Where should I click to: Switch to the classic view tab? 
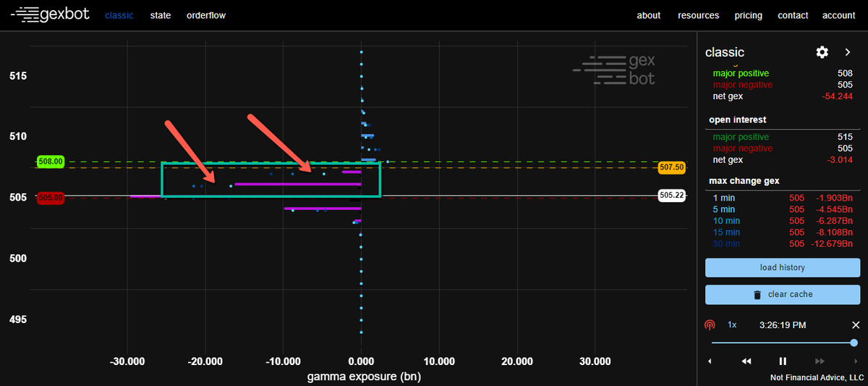119,15
